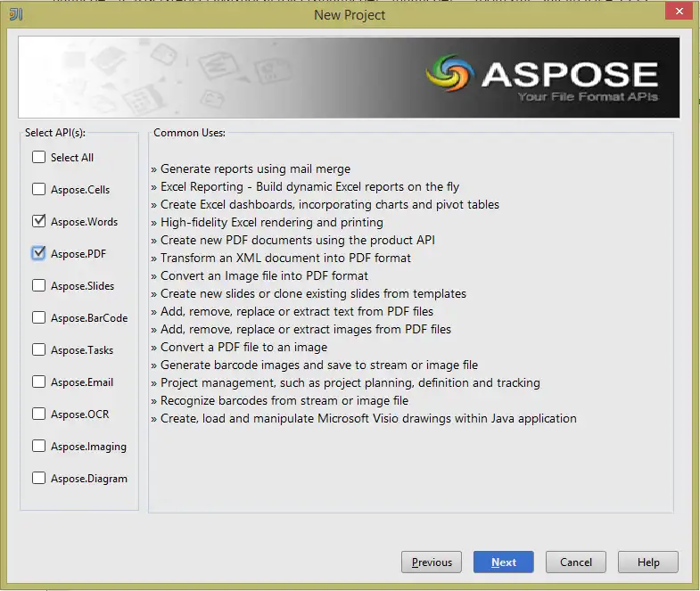Click the IntelliJ icon in title bar

point(16,14)
